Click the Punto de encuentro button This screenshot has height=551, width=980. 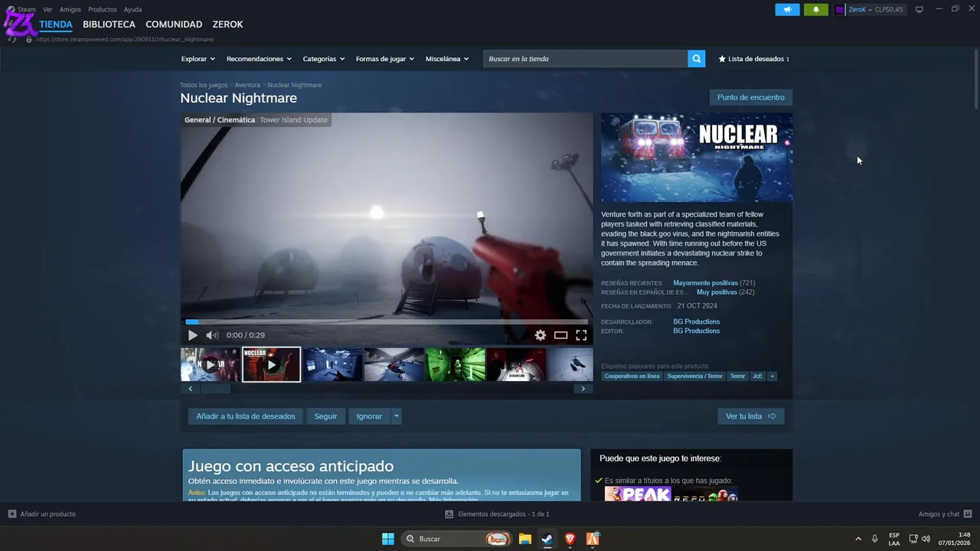[x=750, y=97]
